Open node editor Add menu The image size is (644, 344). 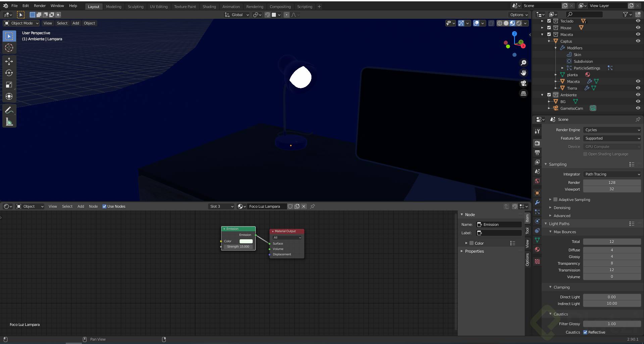pyautogui.click(x=81, y=206)
